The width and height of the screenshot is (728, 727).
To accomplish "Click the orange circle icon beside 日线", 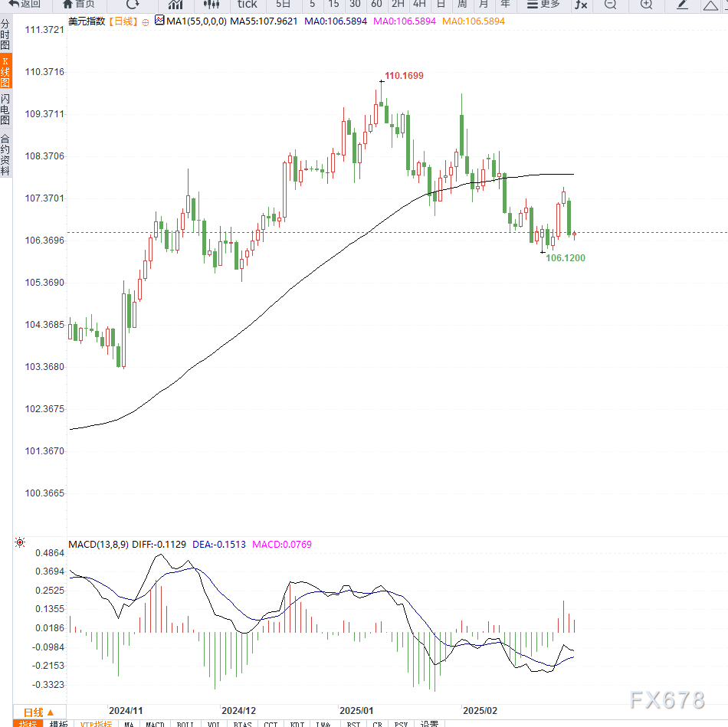I will (146, 22).
